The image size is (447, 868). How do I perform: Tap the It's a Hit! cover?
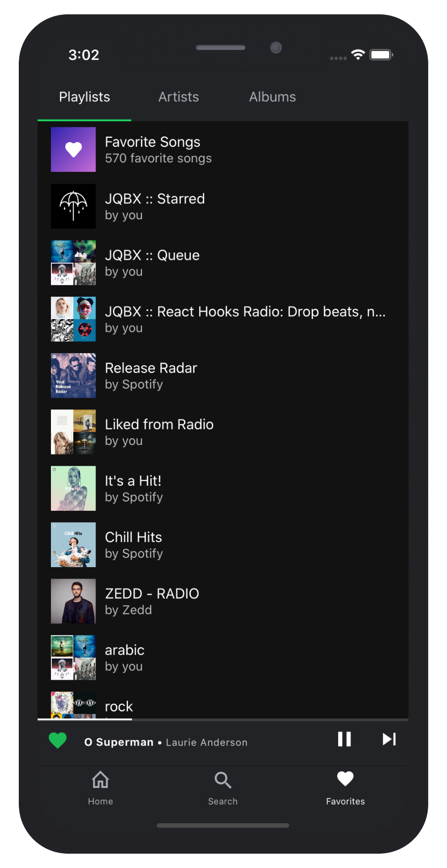(73, 488)
